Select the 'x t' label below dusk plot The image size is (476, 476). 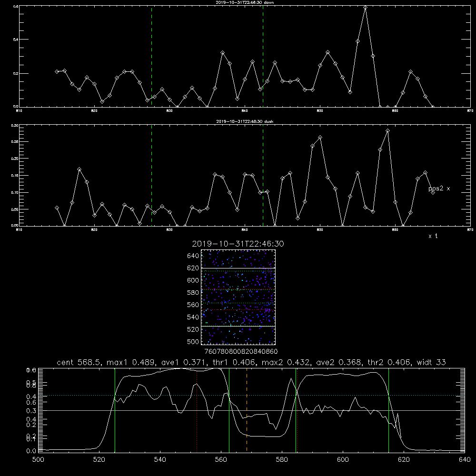point(433,236)
